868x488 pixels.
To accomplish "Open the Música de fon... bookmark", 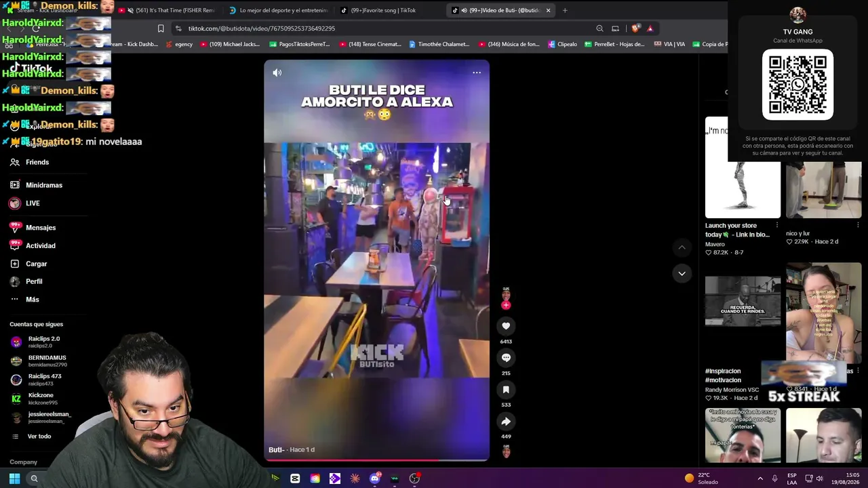I will pos(509,44).
